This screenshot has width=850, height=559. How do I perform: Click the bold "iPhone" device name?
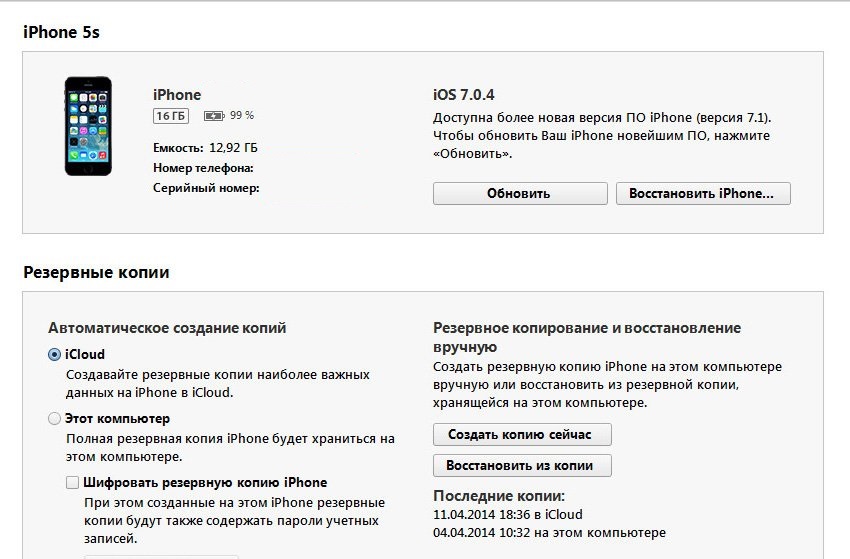coord(177,95)
